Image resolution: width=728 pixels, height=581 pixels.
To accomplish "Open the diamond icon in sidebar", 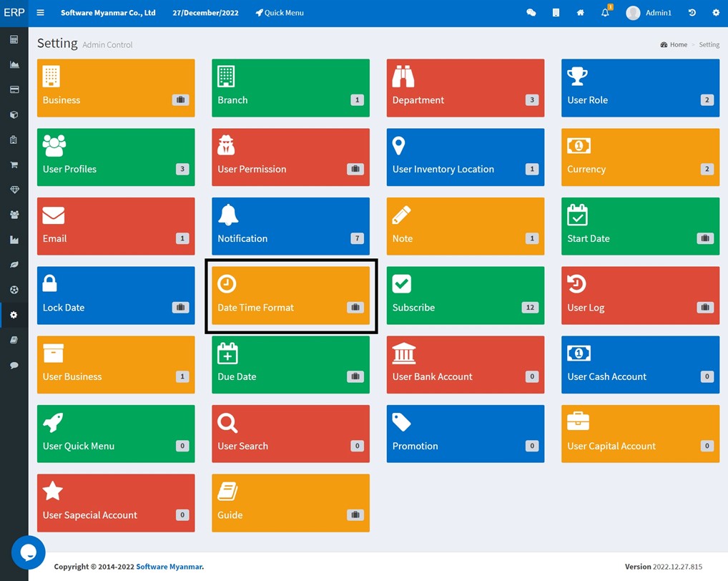I will click(14, 190).
